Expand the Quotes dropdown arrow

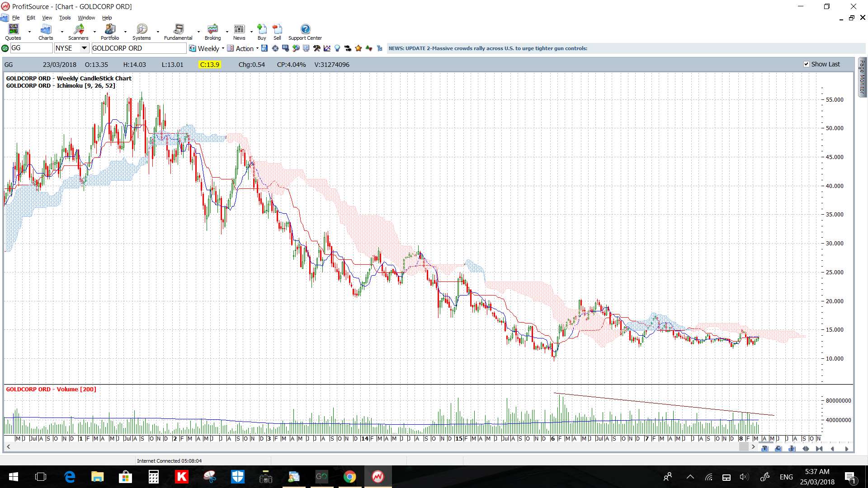pyautogui.click(x=29, y=32)
